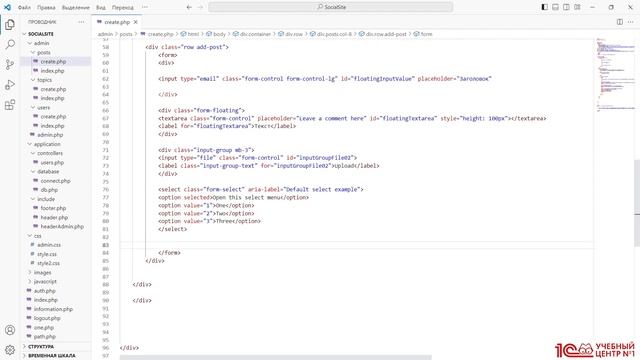
Task: Open the Выделение menu
Action: point(76,7)
